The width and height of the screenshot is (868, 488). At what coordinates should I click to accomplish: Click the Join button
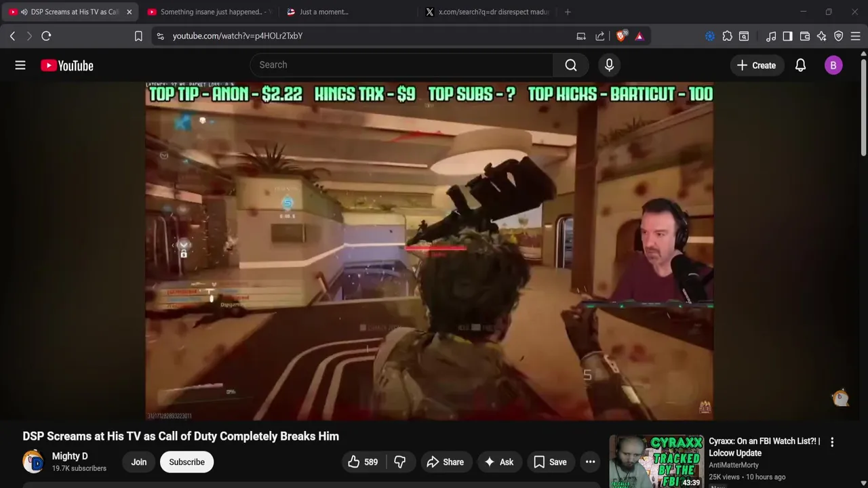click(139, 462)
